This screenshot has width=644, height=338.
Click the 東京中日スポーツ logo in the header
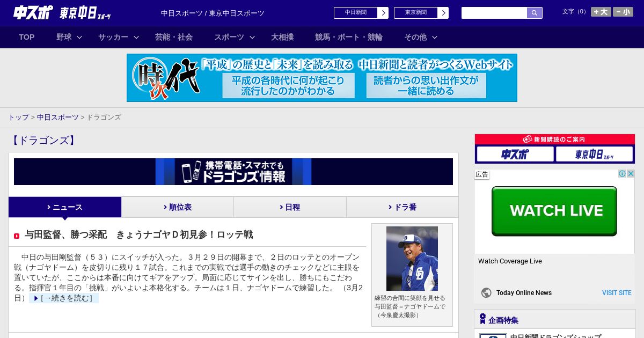tap(85, 13)
